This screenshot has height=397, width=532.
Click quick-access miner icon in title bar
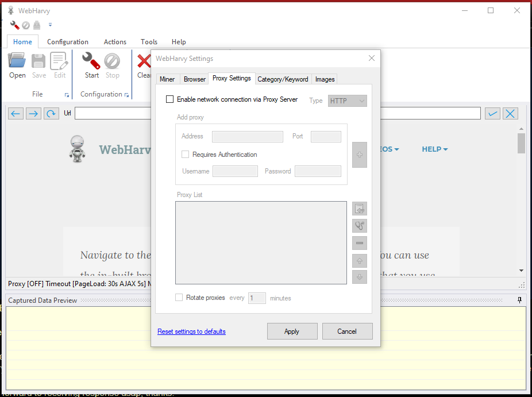pyautogui.click(x=37, y=25)
